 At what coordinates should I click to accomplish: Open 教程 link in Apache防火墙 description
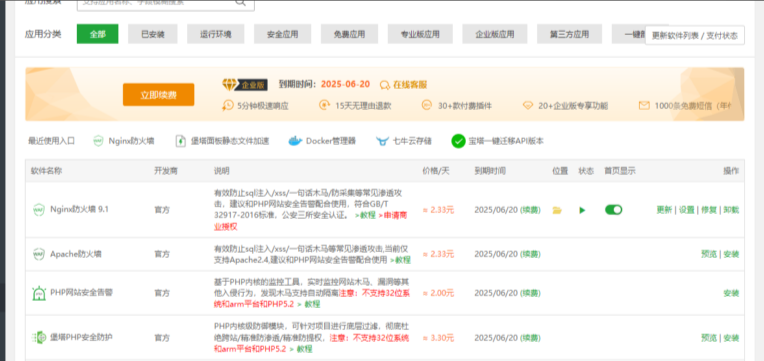pyautogui.click(x=401, y=260)
